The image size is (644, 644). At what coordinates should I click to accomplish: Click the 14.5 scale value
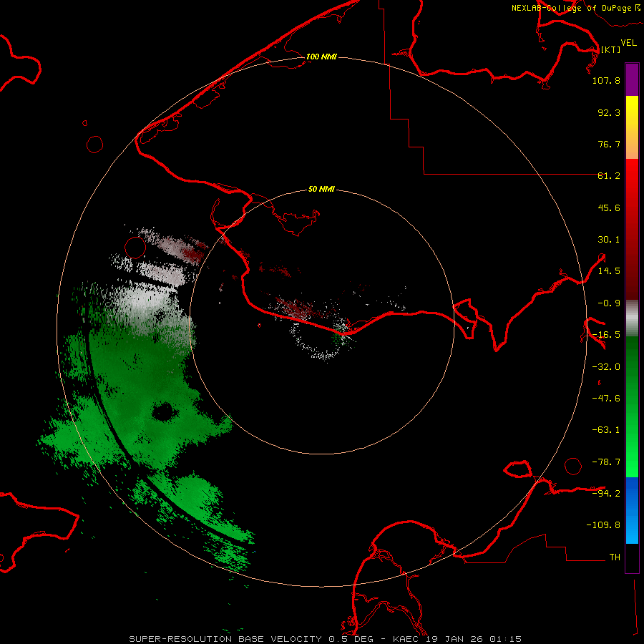pos(609,271)
